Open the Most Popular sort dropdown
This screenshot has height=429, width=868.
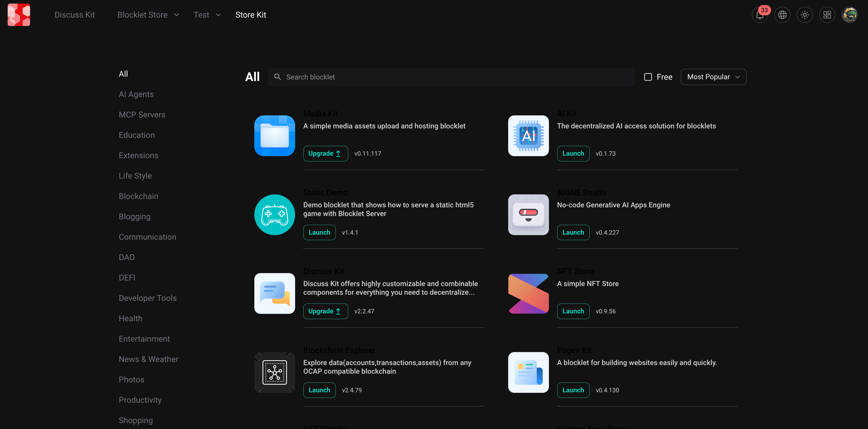click(713, 77)
